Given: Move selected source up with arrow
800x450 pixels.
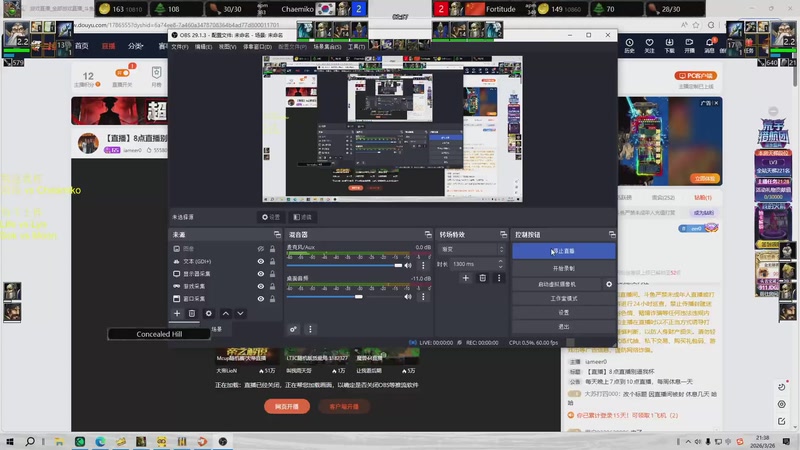Looking at the screenshot, I should (x=226, y=313).
